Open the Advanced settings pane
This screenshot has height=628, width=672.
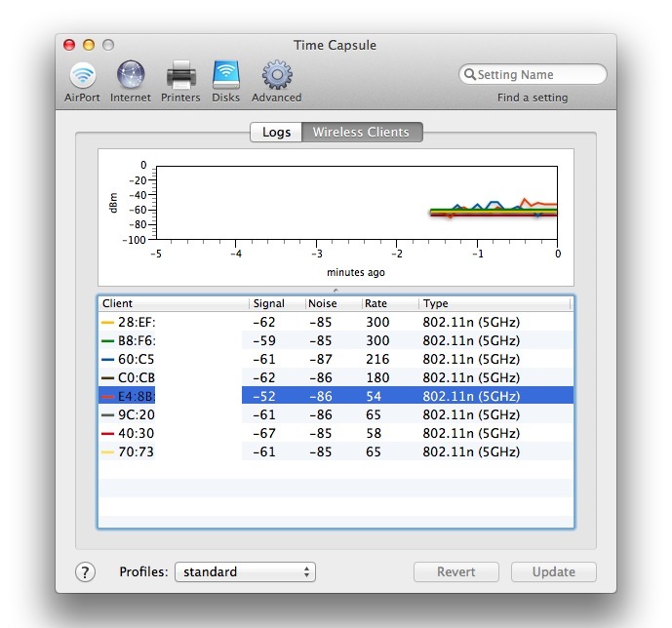276,82
